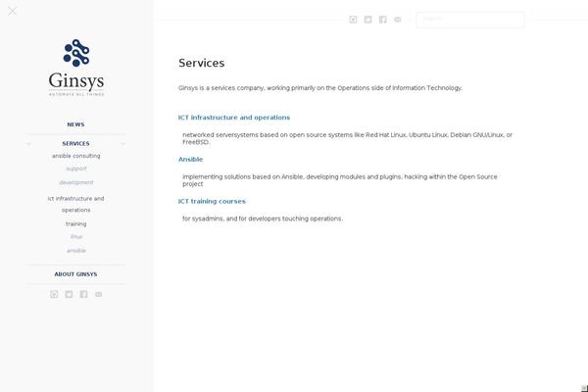This screenshot has height=392, width=588.
Task: Click the second social icon below About Ginsys
Action: 69,294
